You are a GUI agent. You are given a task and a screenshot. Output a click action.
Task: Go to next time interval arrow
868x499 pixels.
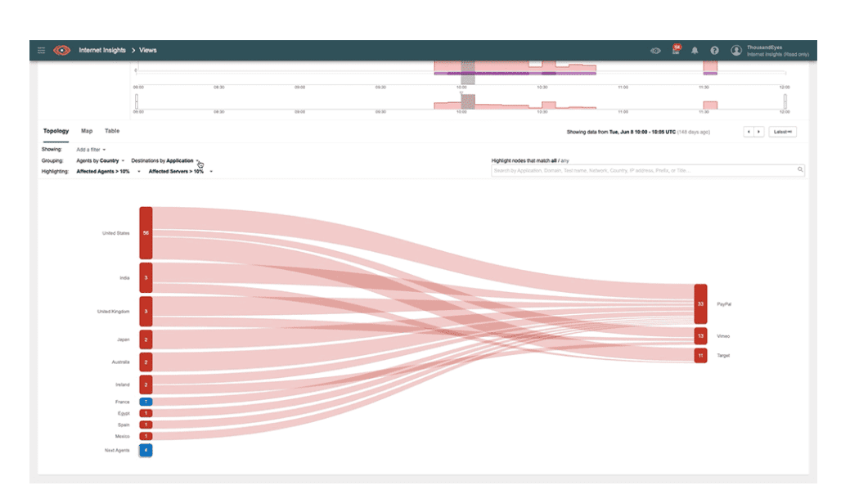click(x=759, y=132)
